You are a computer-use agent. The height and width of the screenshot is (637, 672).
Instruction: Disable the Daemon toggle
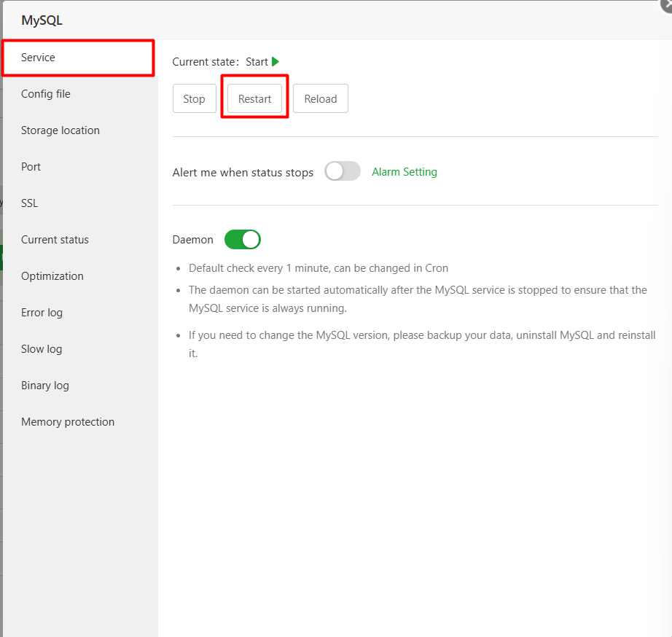[243, 240]
